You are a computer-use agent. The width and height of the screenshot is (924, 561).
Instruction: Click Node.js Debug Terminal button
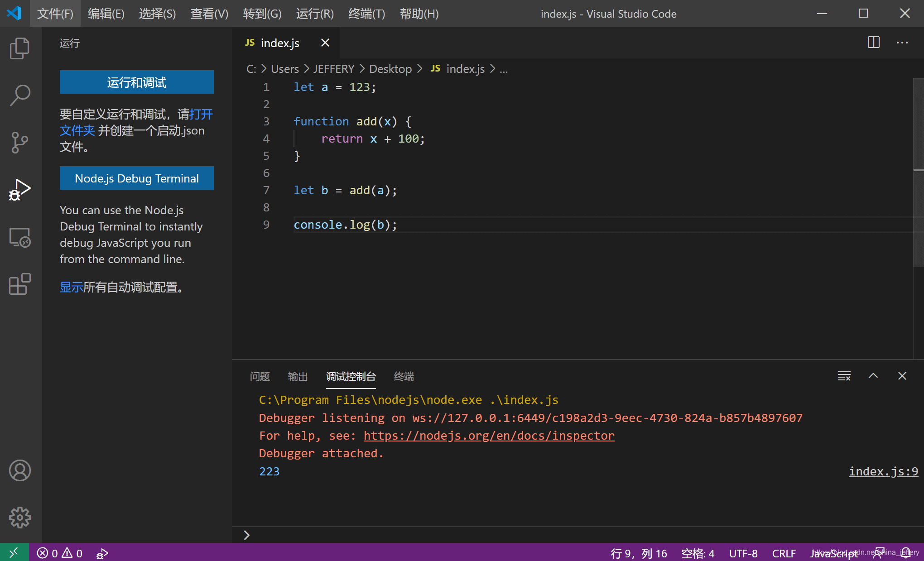tap(136, 178)
